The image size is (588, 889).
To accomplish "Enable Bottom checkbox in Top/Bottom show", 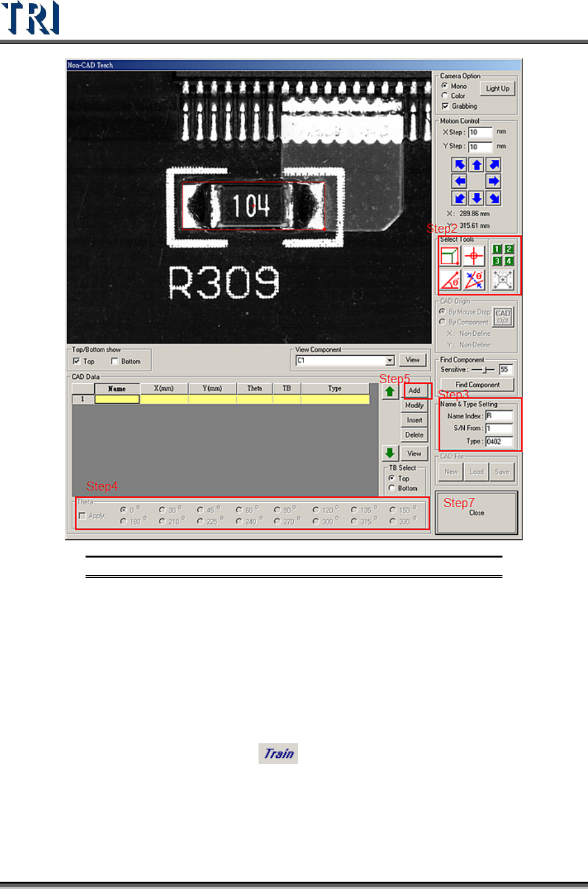I will coord(114,361).
